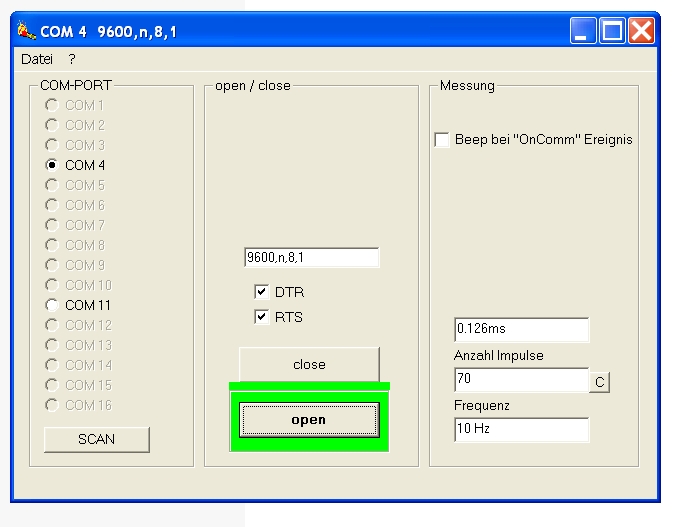The height and width of the screenshot is (527, 682).
Task: Maximize the COM 4 window
Action: point(612,31)
